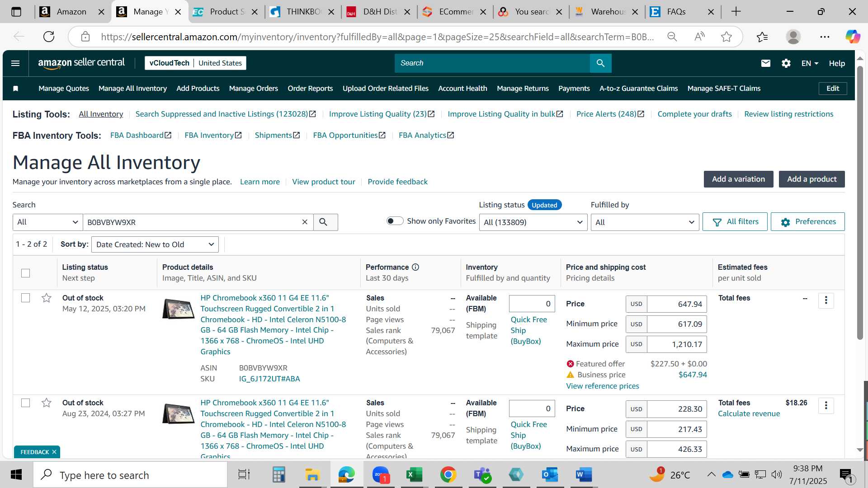The image size is (868, 488).
Task: Click the vCloudTech United States account switcher
Action: click(x=195, y=63)
